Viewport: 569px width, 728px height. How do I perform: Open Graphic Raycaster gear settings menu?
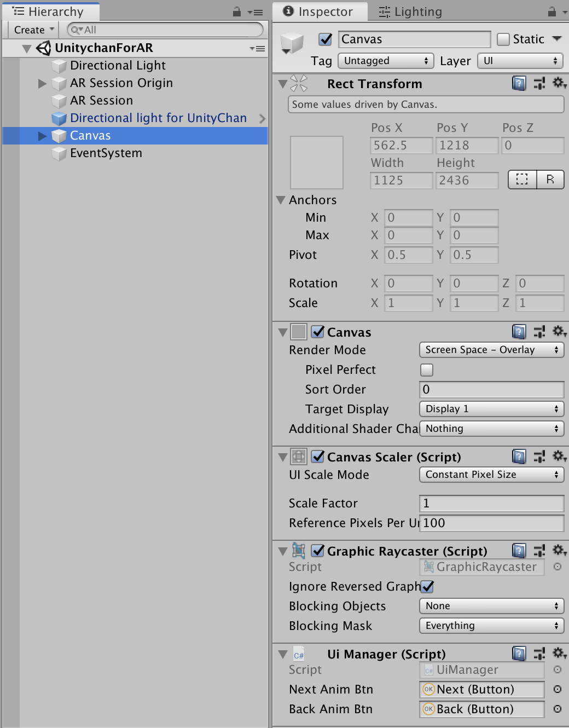click(x=559, y=550)
